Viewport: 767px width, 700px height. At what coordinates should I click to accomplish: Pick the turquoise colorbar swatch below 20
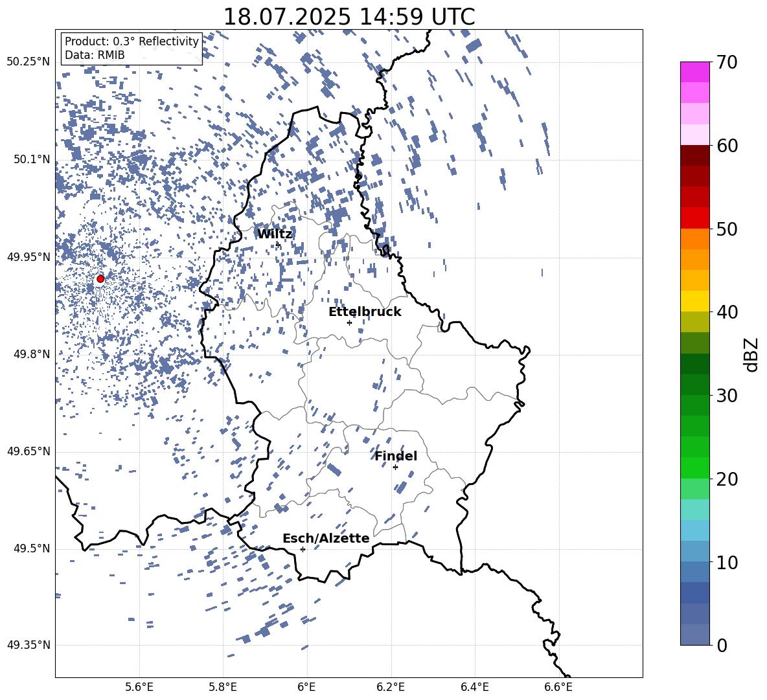click(695, 510)
